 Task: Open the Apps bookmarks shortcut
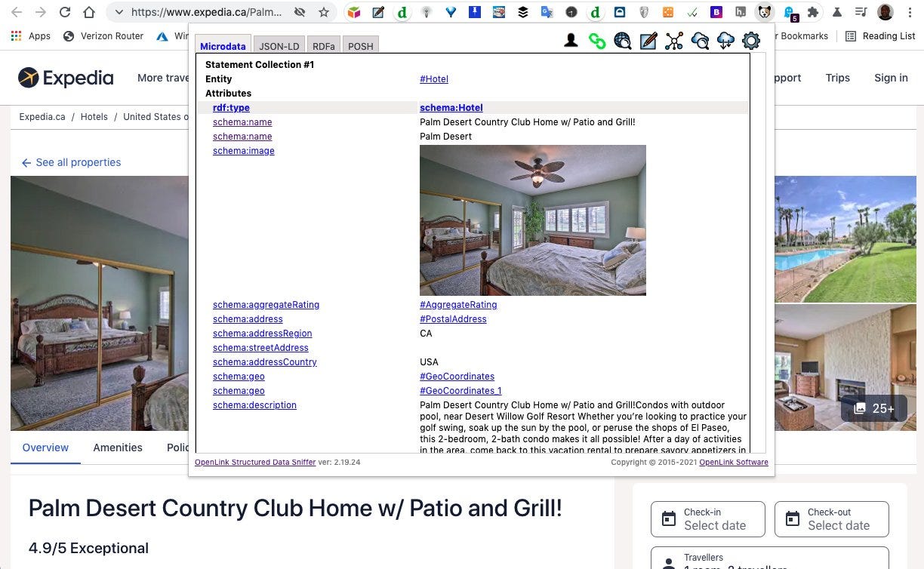tap(31, 35)
